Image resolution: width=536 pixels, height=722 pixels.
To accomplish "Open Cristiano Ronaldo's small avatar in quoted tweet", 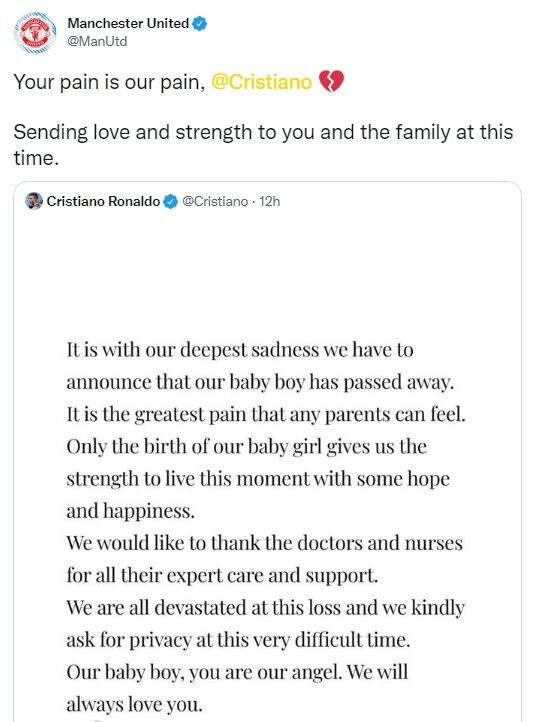I will click(34, 201).
